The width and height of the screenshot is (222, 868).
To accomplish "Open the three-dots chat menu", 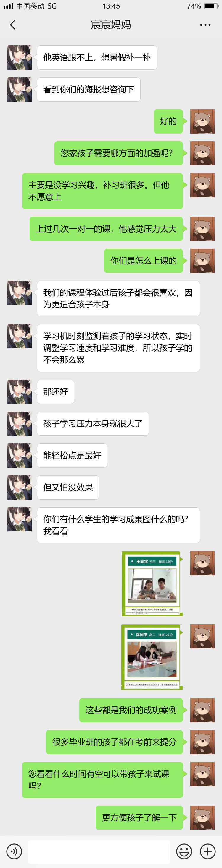I will pyautogui.click(x=205, y=25).
